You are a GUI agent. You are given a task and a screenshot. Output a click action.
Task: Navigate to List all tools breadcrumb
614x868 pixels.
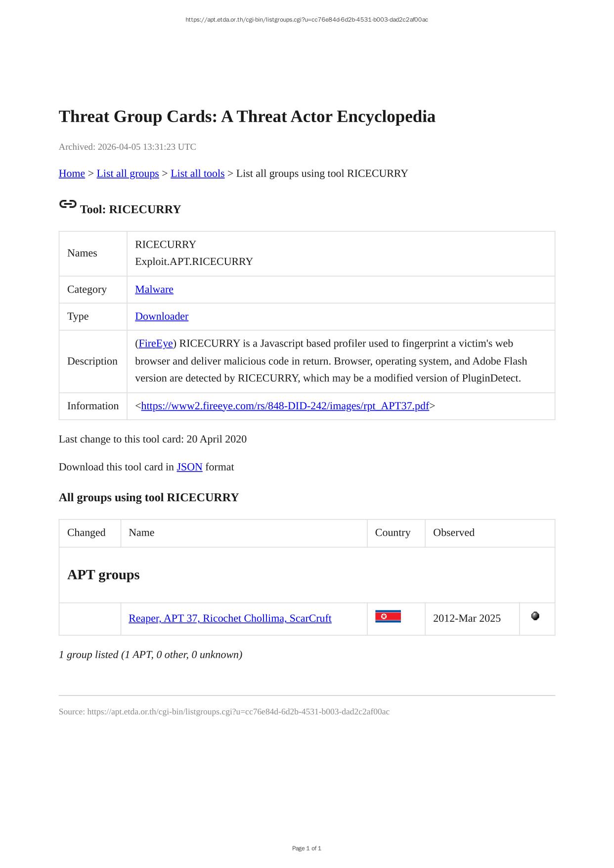tap(197, 174)
